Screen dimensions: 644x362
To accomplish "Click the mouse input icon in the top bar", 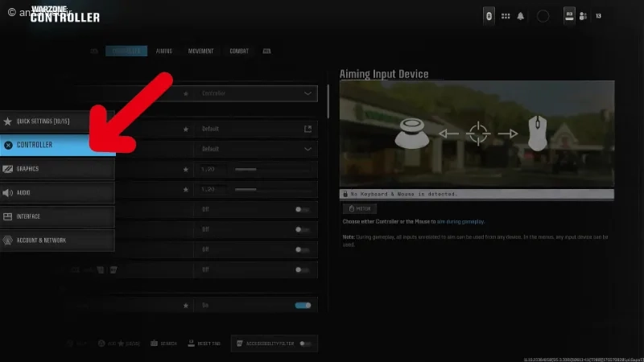I will (489, 16).
